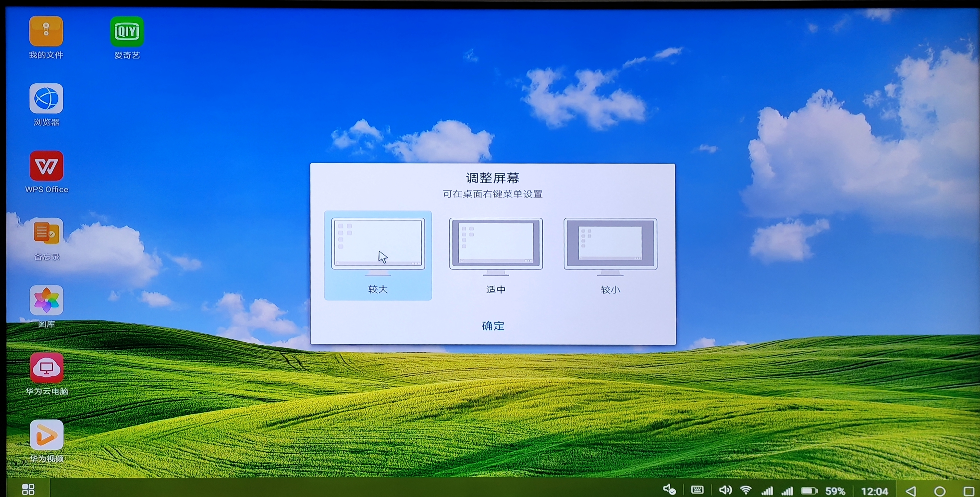Viewport: 980px width, 497px height.
Task: Open the 我的文件 desktop icon
Action: click(46, 31)
